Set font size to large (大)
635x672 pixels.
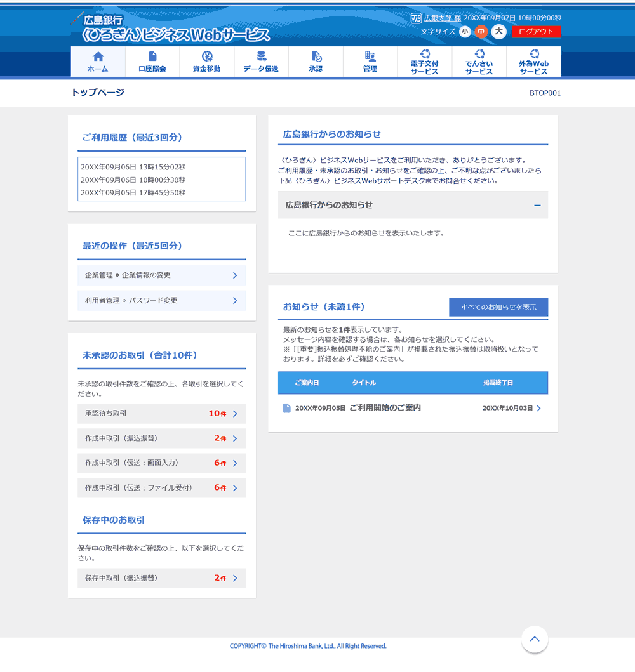pyautogui.click(x=498, y=31)
